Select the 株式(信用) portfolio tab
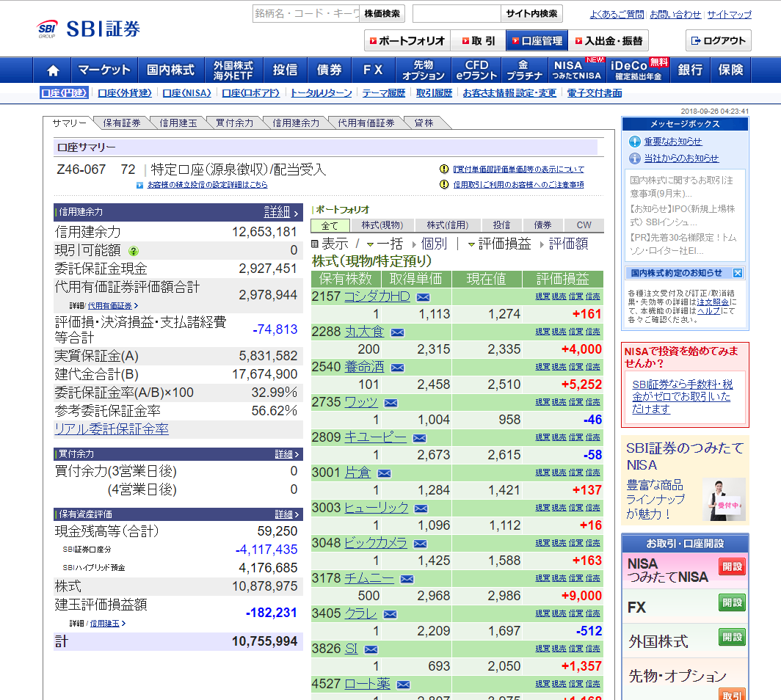Viewport: 781px width, 700px height. [x=448, y=225]
